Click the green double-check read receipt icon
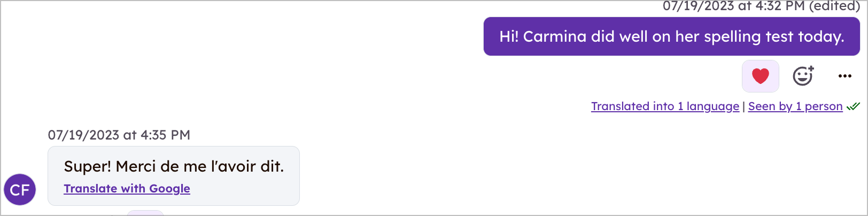The width and height of the screenshot is (868, 216). pos(853,106)
